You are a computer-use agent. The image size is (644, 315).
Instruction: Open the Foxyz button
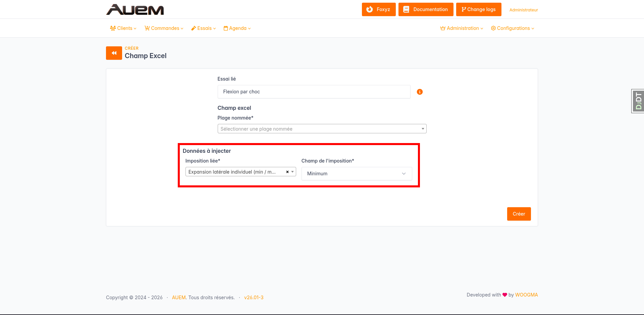click(379, 9)
